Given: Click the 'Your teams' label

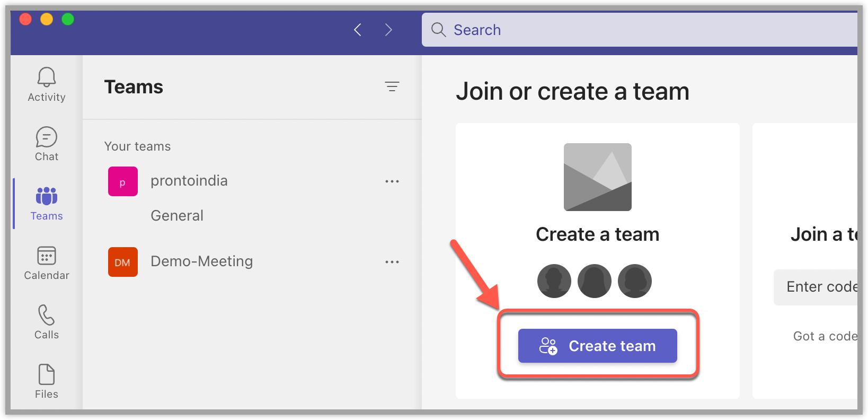Looking at the screenshot, I should pyautogui.click(x=138, y=146).
